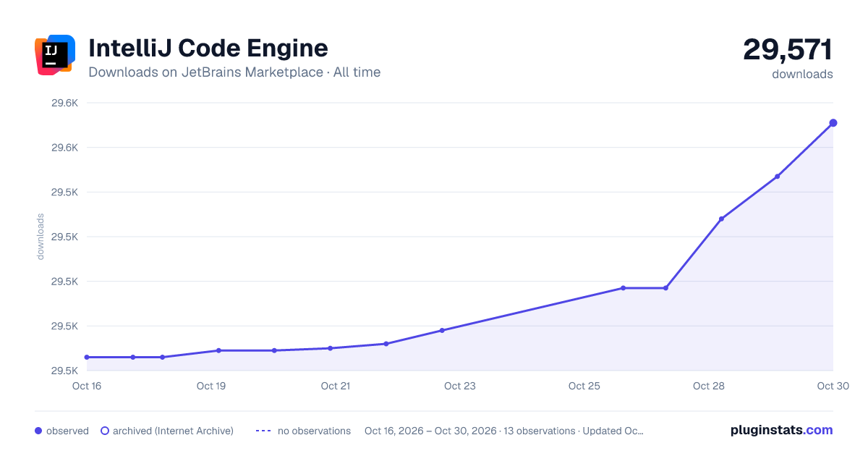Click the 'Oct 16' x-axis label
This screenshot has height=456, width=868.
87,386
